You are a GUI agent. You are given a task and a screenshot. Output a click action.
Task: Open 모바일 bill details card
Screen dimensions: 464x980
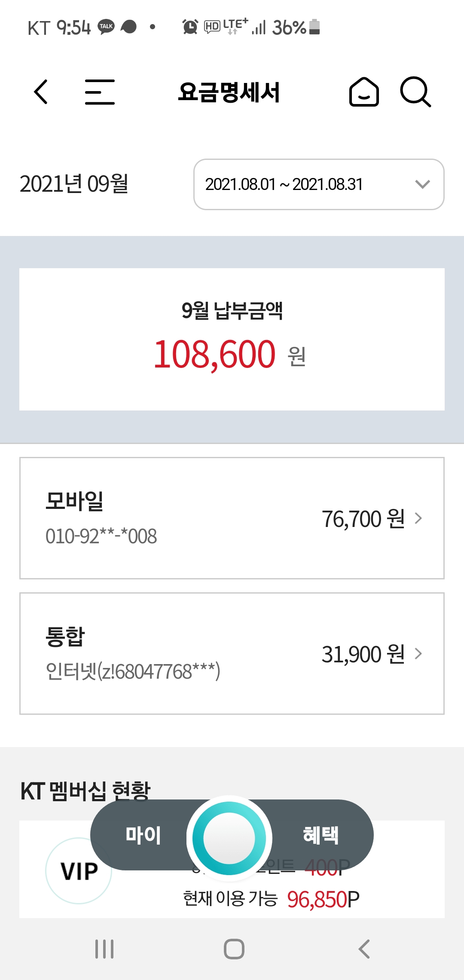232,518
